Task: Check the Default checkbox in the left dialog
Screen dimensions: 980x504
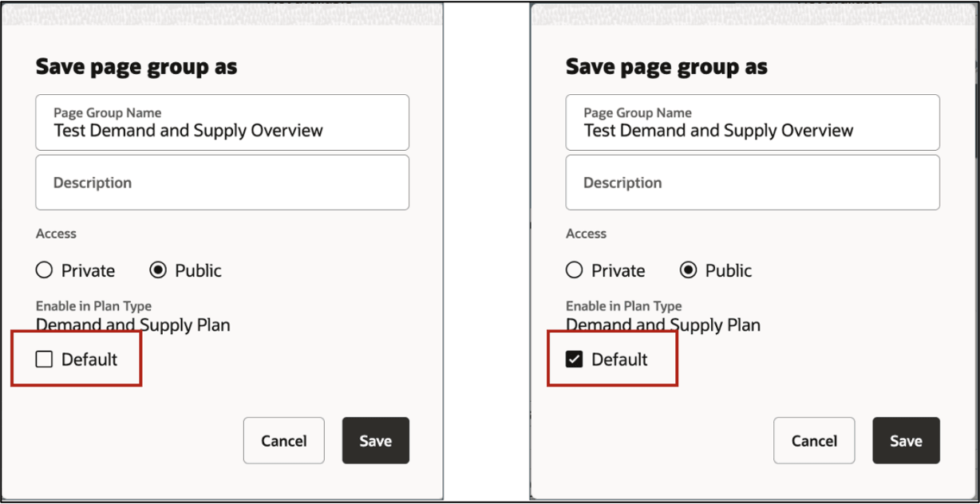Action: pyautogui.click(x=45, y=359)
